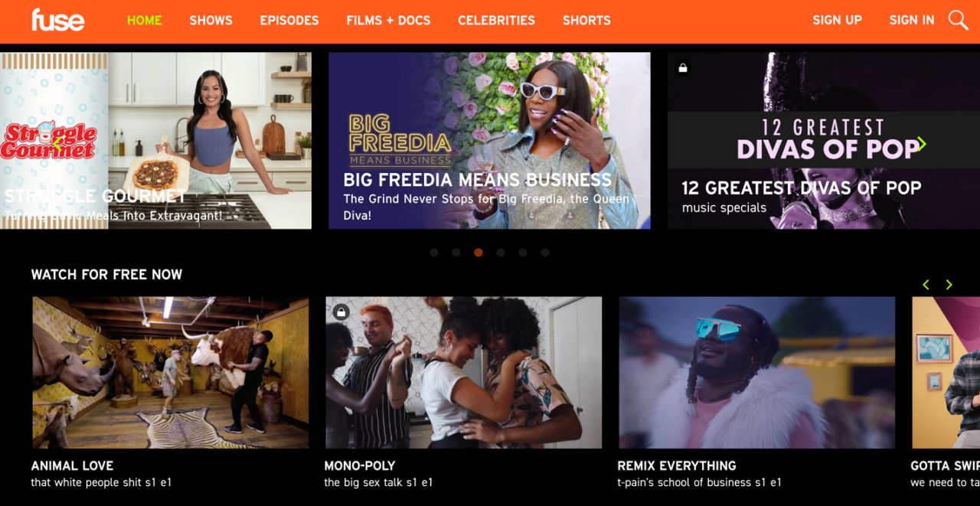Select the fourth carousel pagination dot
980x506 pixels.
[501, 253]
